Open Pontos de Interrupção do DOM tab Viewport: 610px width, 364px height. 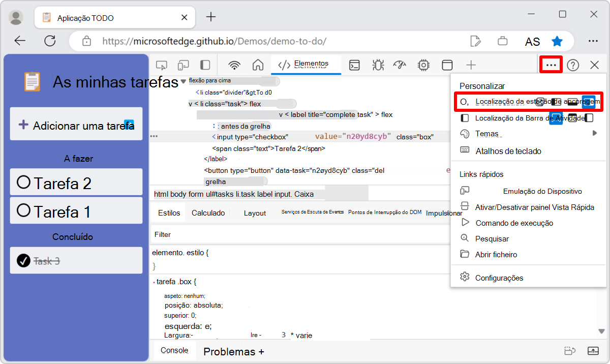click(385, 213)
